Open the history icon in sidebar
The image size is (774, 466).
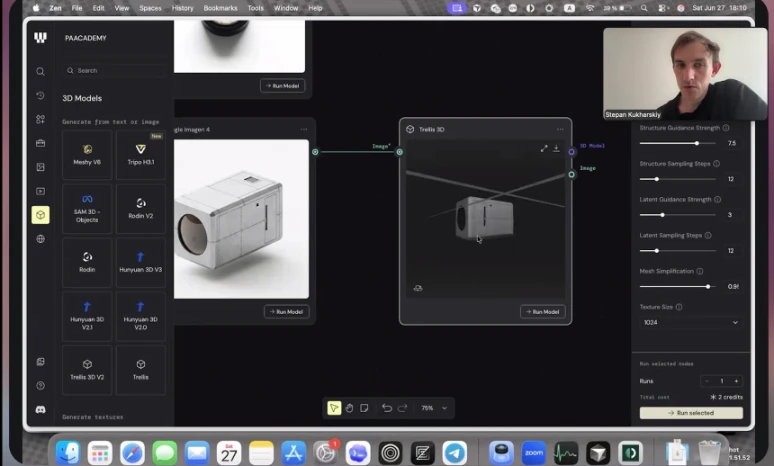pyautogui.click(x=40, y=95)
